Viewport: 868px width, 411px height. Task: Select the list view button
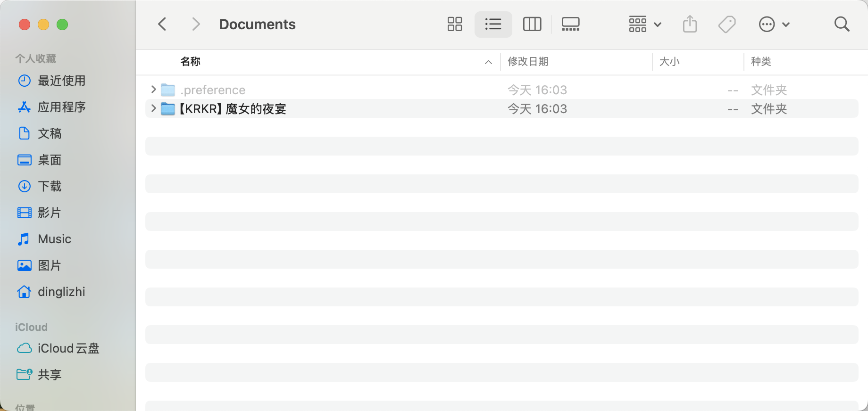tap(493, 24)
